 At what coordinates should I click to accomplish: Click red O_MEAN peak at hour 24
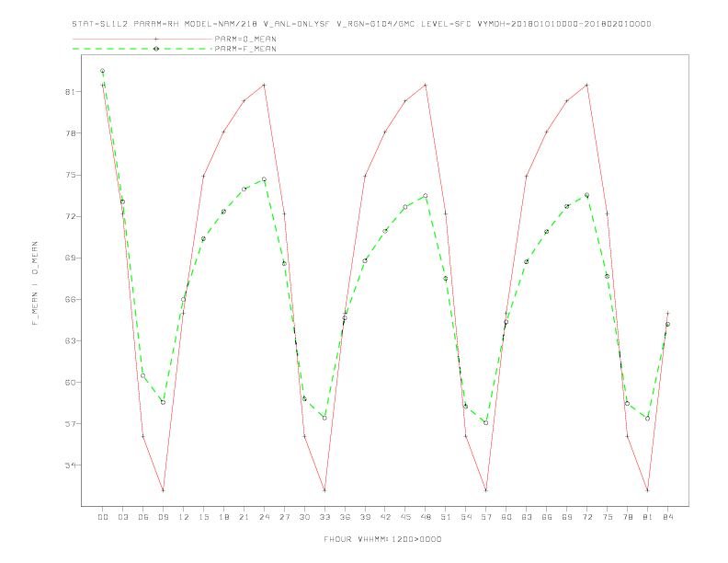point(264,85)
